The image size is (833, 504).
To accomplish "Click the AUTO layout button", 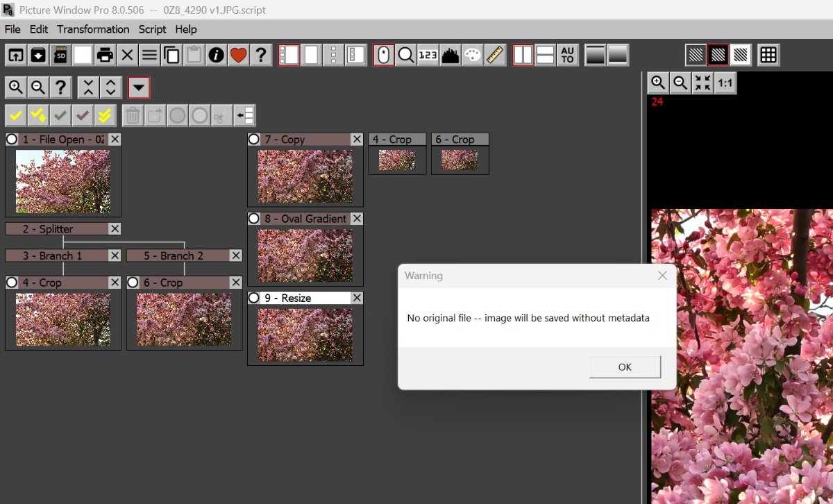I will [x=567, y=56].
